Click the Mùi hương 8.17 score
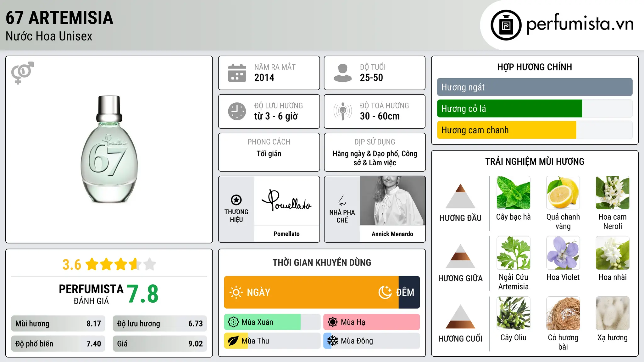The image size is (644, 362). [58, 324]
